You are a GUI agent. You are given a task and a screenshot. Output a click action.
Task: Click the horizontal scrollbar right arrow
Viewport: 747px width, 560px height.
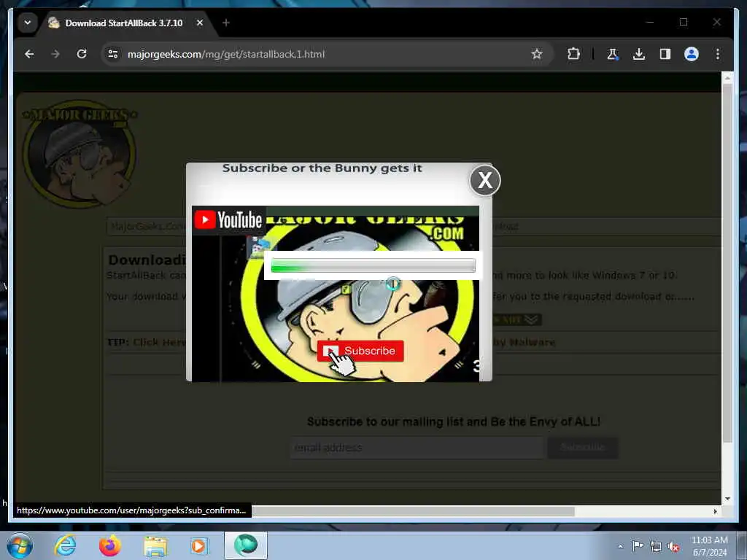pos(715,511)
